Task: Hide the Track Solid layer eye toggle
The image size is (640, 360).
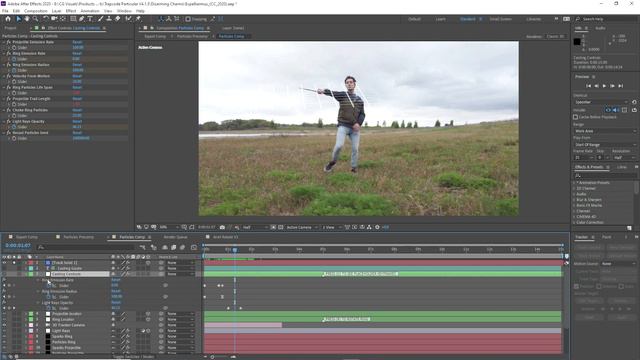Action: coord(4,263)
